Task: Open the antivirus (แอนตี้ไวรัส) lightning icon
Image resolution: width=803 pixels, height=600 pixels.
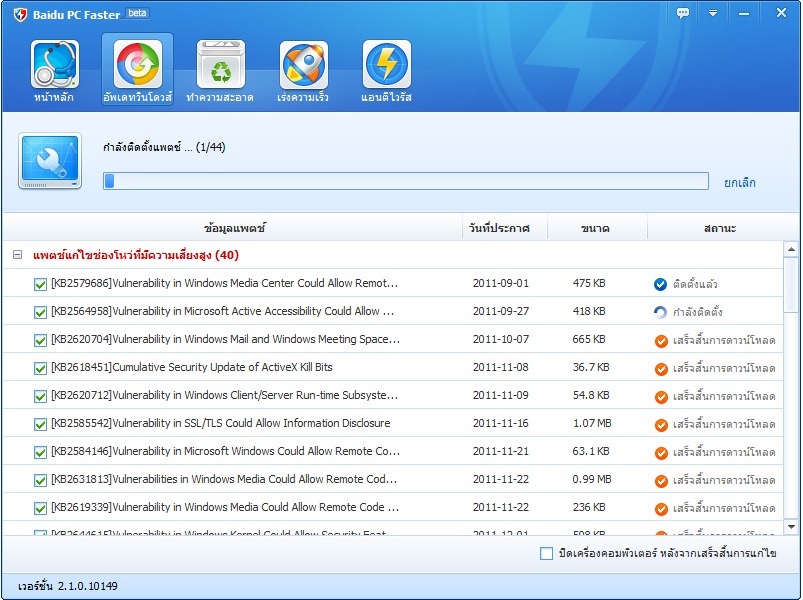Action: click(x=386, y=66)
